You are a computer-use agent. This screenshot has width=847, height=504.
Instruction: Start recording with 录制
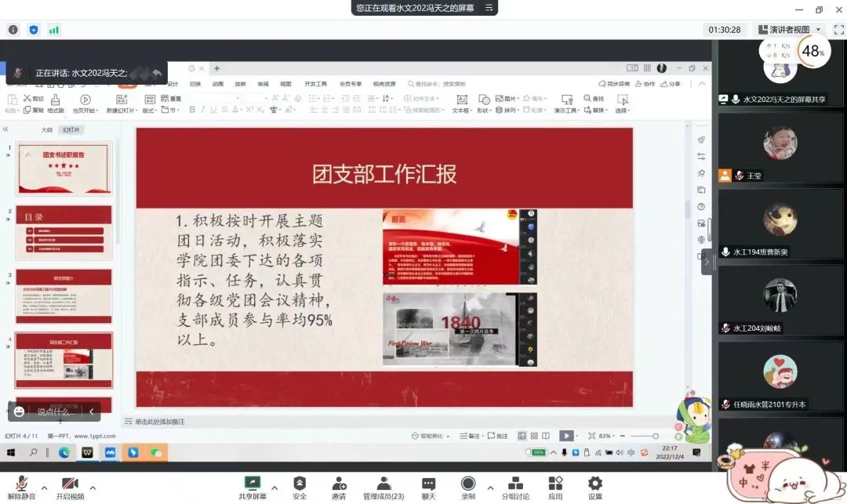(x=468, y=488)
